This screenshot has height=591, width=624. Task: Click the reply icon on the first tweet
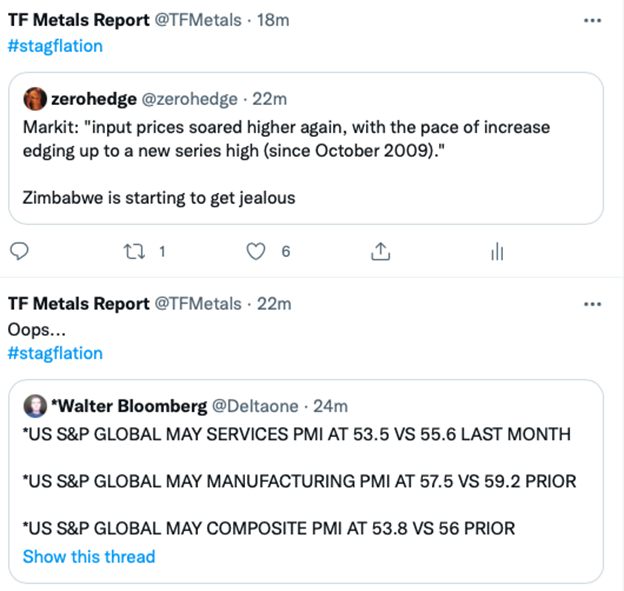19,252
